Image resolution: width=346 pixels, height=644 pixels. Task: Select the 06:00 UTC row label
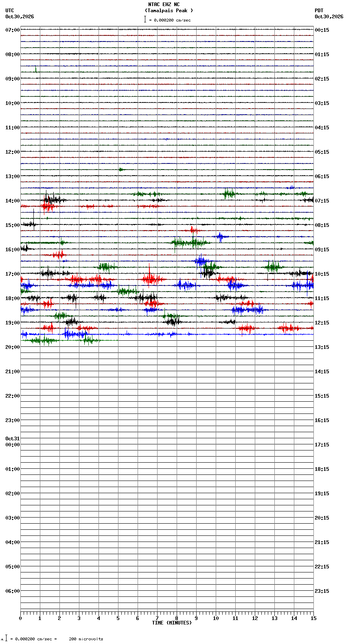click(x=13, y=591)
